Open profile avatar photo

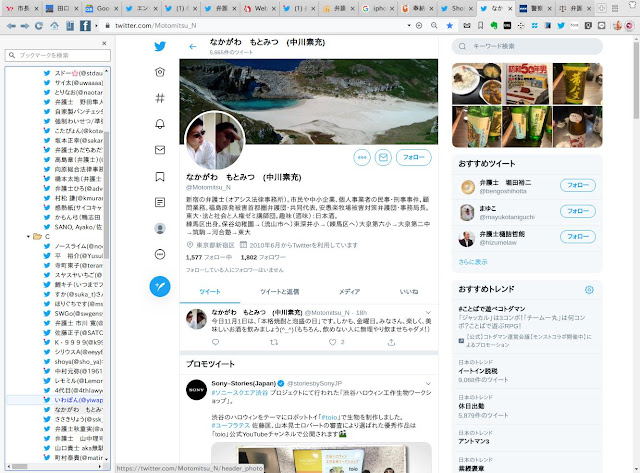click(x=215, y=140)
